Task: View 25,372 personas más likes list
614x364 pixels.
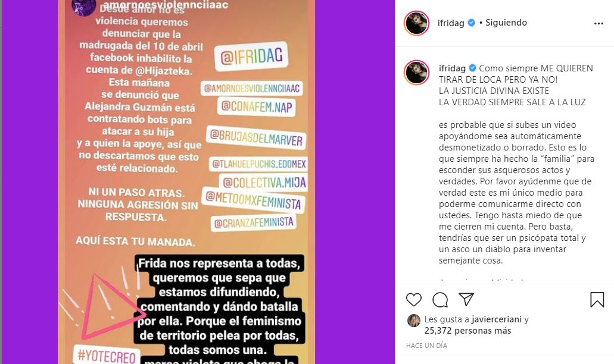Action: (x=467, y=331)
